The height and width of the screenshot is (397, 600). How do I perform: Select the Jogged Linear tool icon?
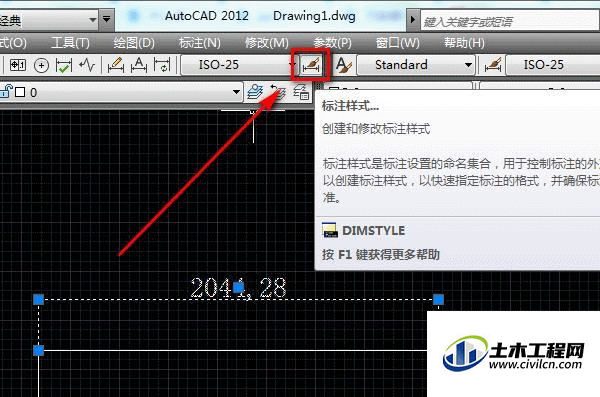pos(86,65)
